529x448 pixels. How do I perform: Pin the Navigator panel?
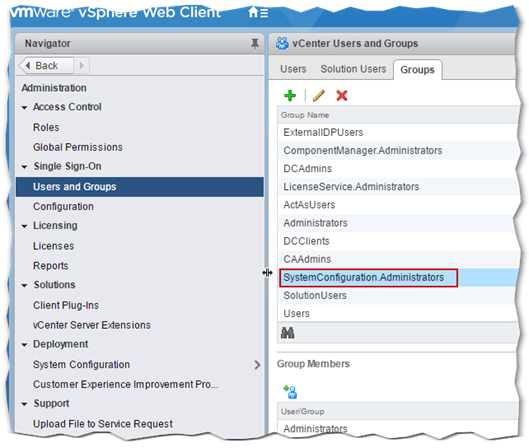pos(255,44)
